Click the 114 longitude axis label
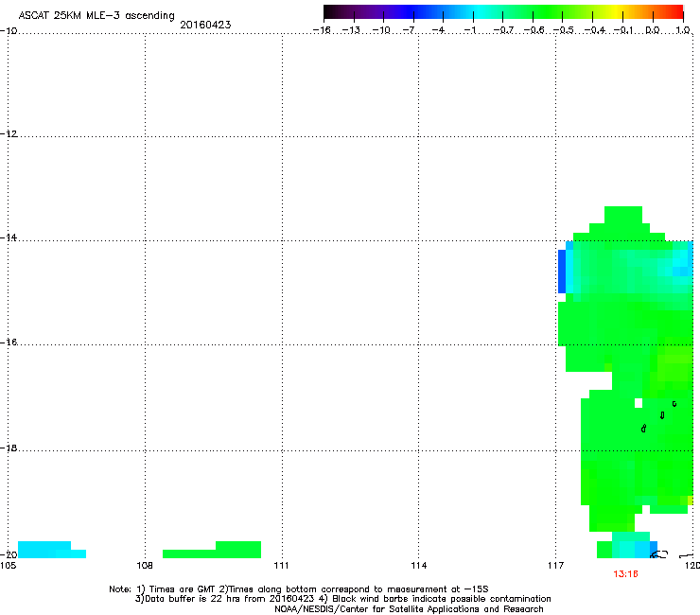This screenshot has width=700, height=615. (x=418, y=566)
